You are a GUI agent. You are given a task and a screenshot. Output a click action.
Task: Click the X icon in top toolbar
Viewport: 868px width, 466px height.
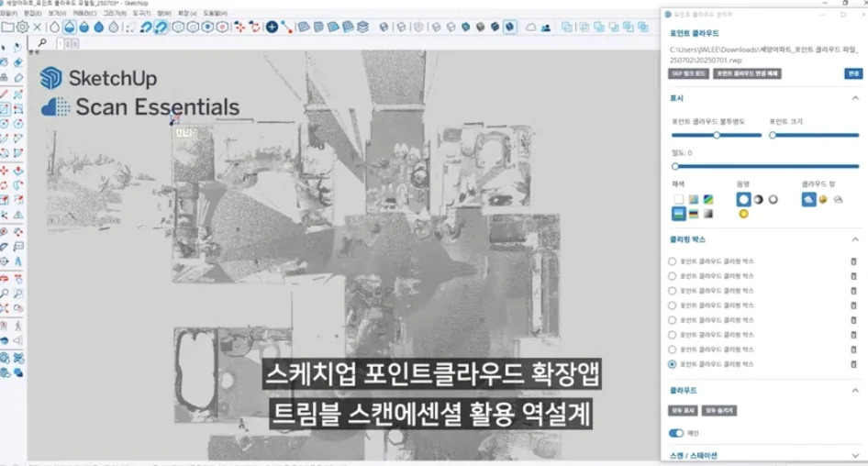tap(37, 27)
